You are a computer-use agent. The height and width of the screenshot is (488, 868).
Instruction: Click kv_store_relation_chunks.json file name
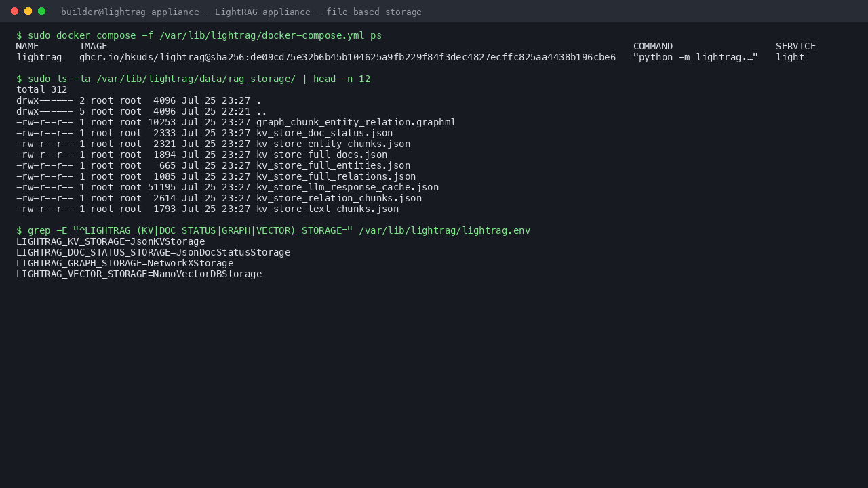339,198
